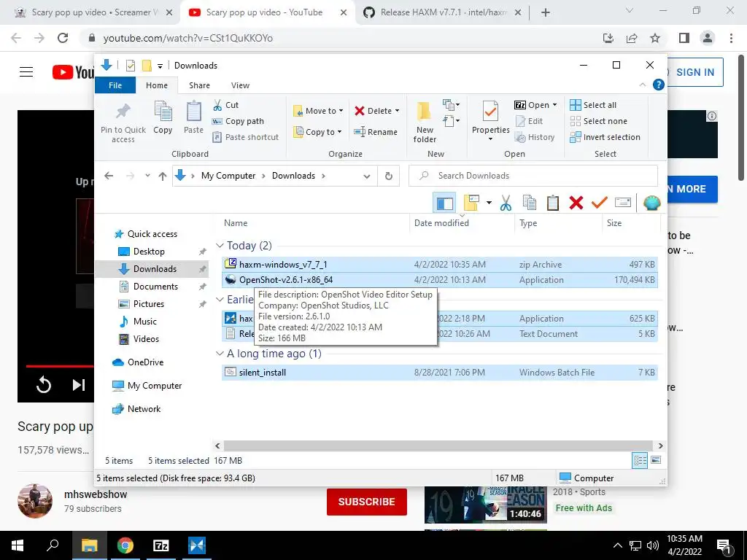Open the Easy access dropdown in ribbon
This screenshot has width=747, height=560.
click(451, 121)
